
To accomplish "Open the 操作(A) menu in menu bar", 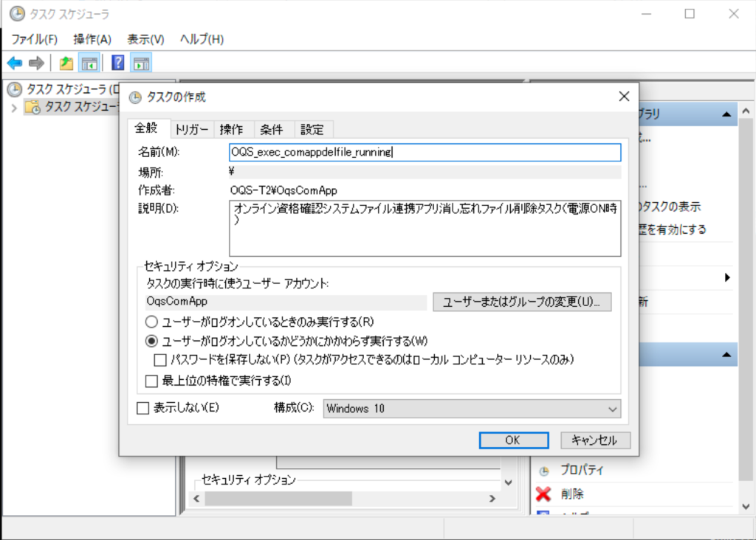I will 92,39.
